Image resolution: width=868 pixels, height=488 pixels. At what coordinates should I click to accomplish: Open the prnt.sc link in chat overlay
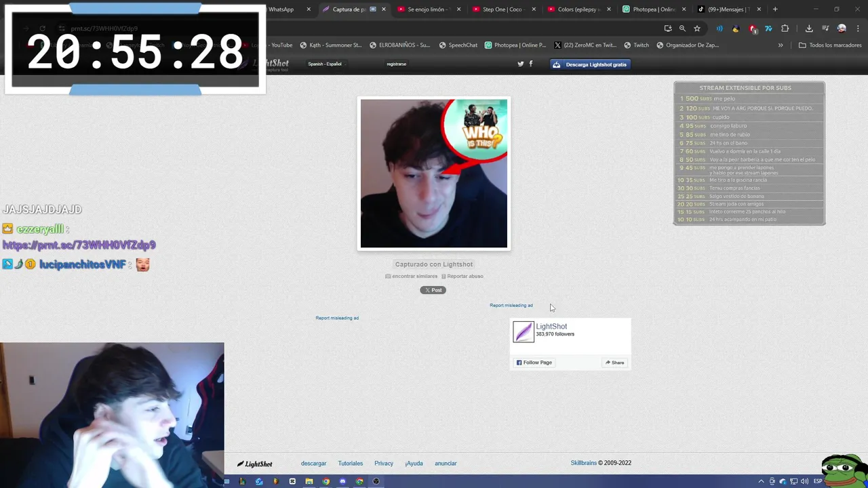coord(79,245)
